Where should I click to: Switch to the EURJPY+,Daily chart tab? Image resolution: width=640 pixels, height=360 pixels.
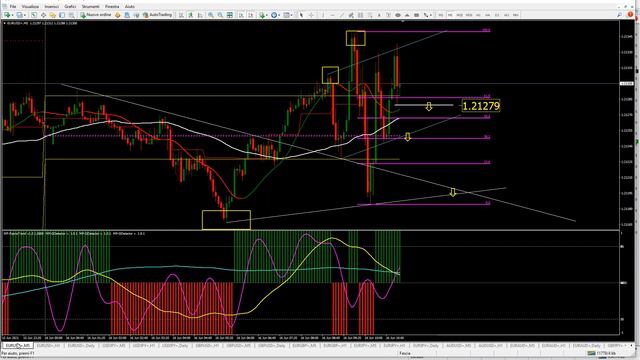[427, 346]
